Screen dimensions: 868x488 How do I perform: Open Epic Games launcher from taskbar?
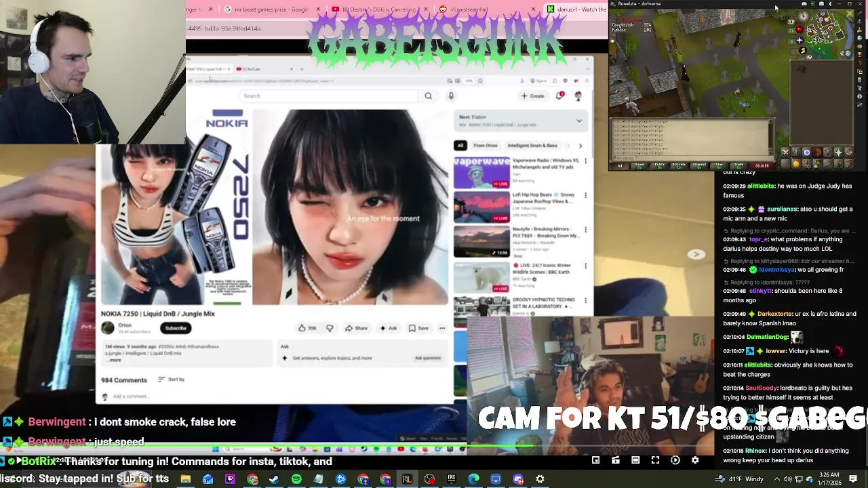[x=452, y=479]
